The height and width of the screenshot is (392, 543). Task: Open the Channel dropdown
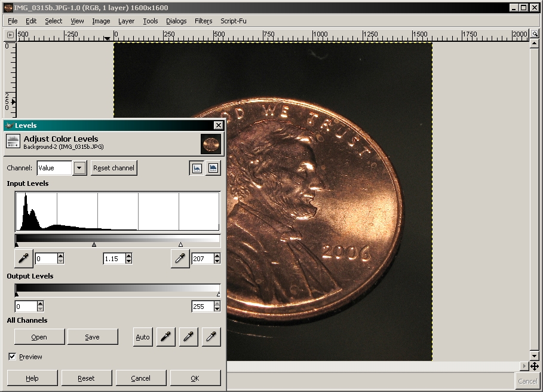click(79, 168)
